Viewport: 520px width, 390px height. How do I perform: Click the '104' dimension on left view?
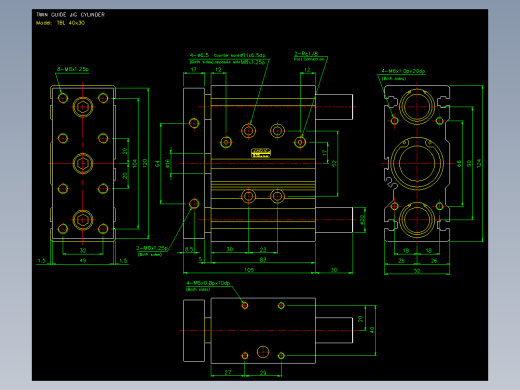tap(135, 163)
